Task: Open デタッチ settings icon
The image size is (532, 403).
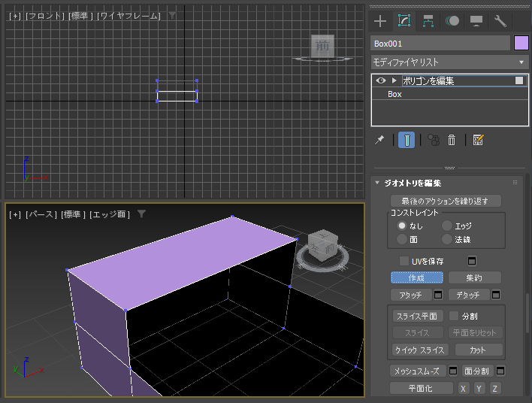Action: tap(496, 295)
